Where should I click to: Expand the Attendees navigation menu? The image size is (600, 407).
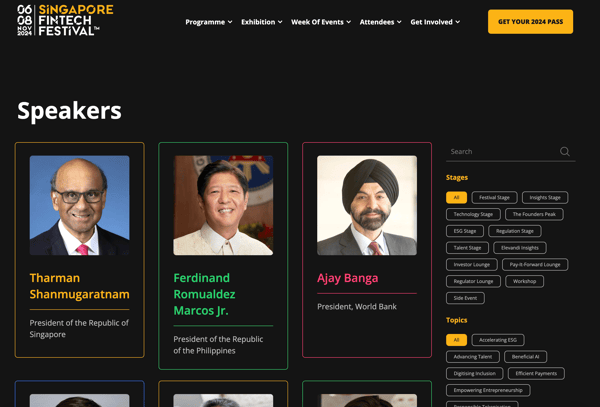380,22
